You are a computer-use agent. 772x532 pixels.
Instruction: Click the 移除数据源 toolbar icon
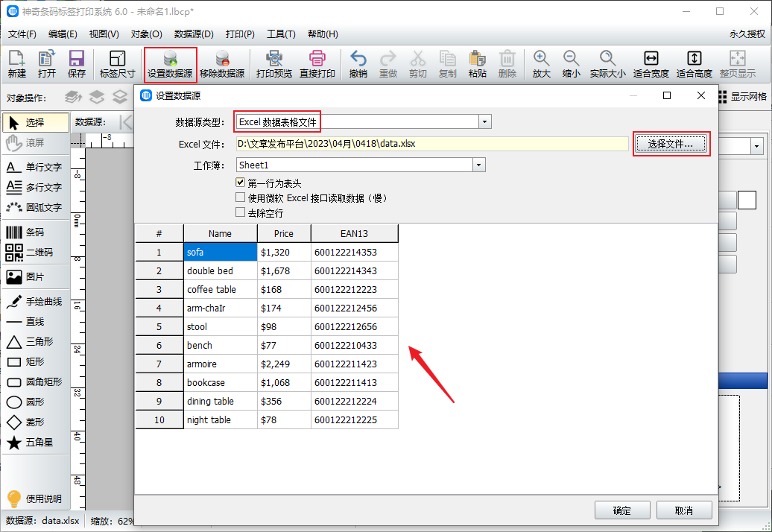click(222, 60)
